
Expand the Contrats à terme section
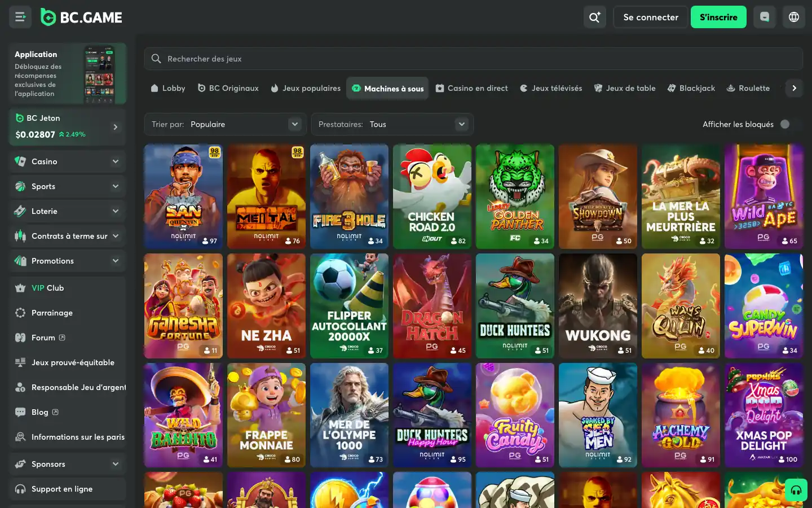115,236
